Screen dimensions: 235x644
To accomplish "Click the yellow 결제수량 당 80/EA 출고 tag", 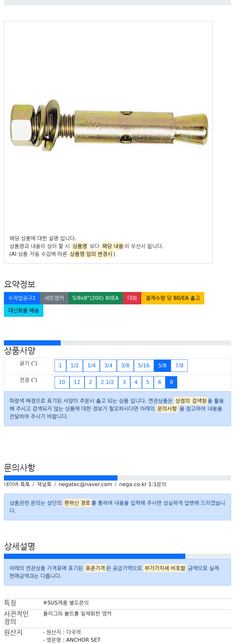I will coord(173,298).
